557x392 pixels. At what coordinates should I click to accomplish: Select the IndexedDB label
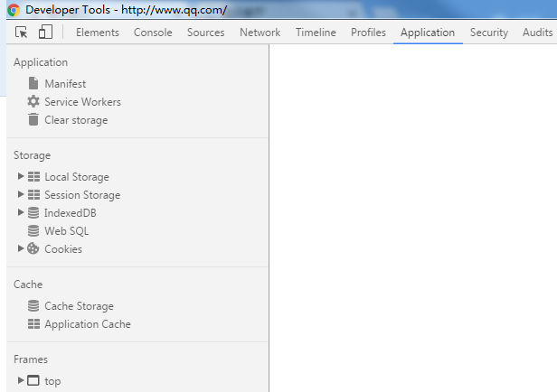tap(71, 213)
